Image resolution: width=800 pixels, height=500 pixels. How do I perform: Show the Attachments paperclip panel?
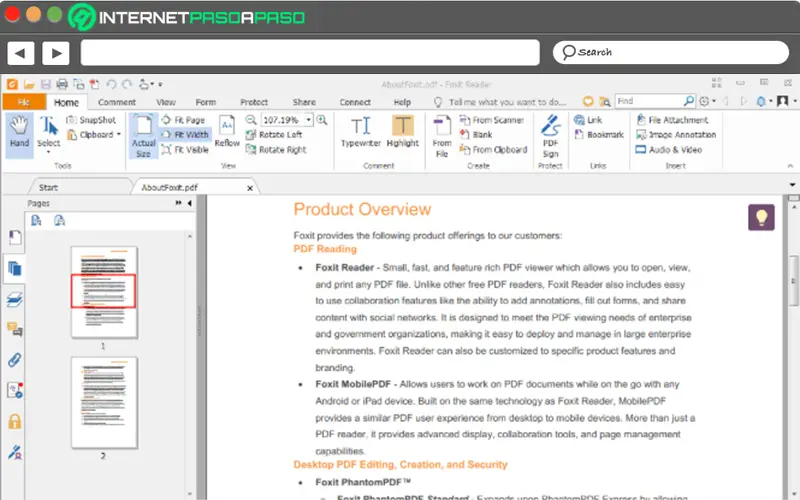click(15, 360)
